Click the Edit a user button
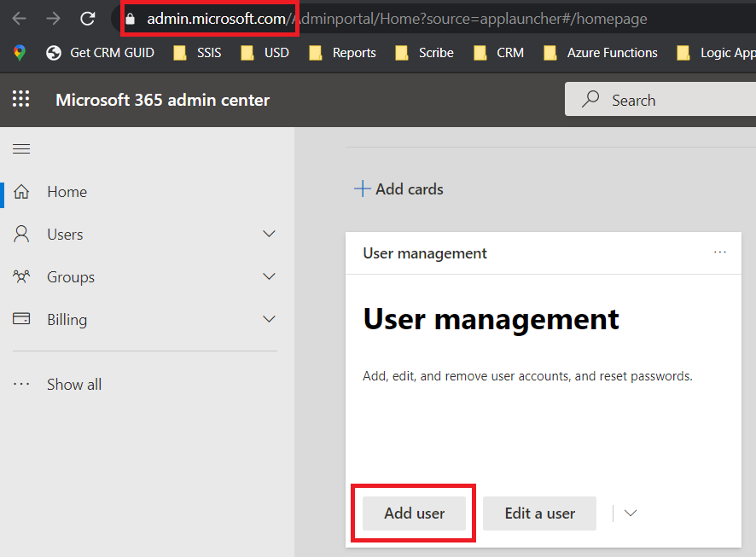Viewport: 756px width, 557px height. [539, 513]
